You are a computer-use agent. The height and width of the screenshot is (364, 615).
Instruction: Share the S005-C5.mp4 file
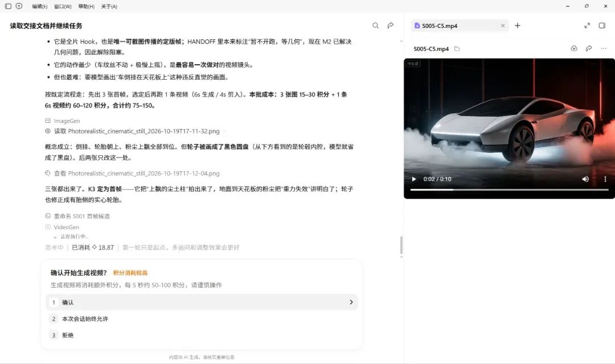coord(589,48)
